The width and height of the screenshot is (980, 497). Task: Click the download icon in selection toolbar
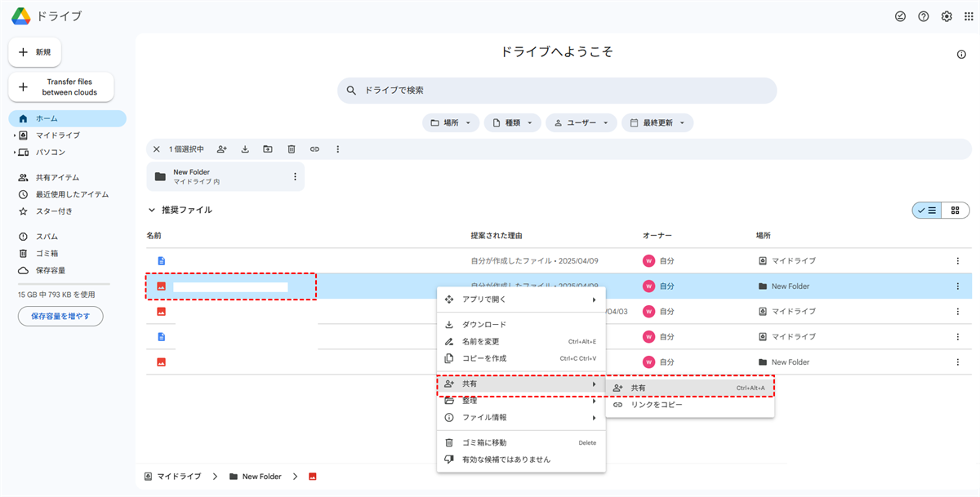coord(245,149)
